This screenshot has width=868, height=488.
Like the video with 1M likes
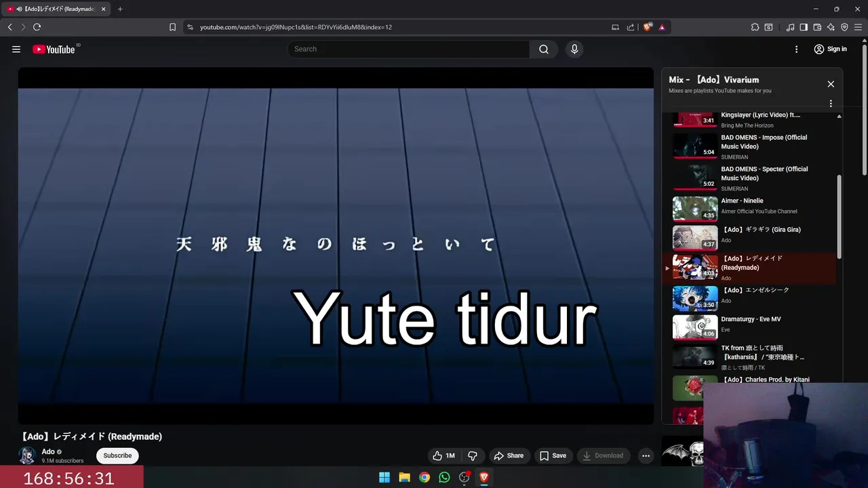pos(443,455)
